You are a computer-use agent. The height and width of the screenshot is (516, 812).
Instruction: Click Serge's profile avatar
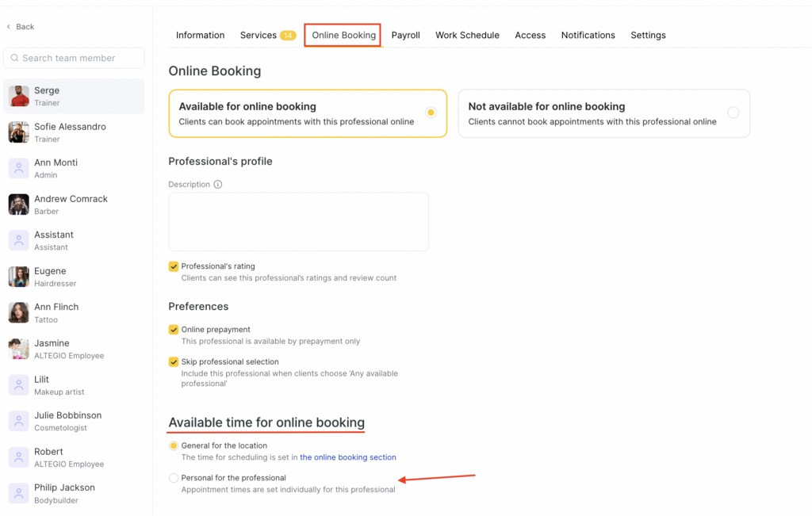(x=19, y=96)
